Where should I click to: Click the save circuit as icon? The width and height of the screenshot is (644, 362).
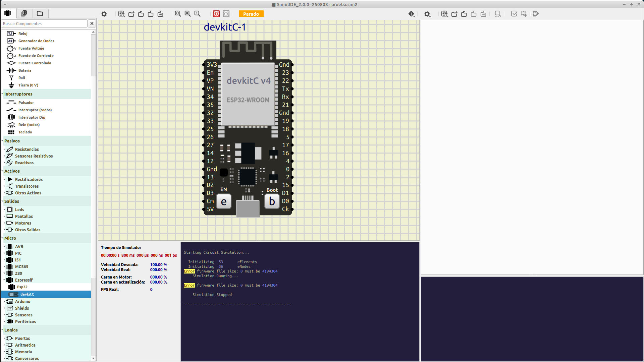pos(160,14)
